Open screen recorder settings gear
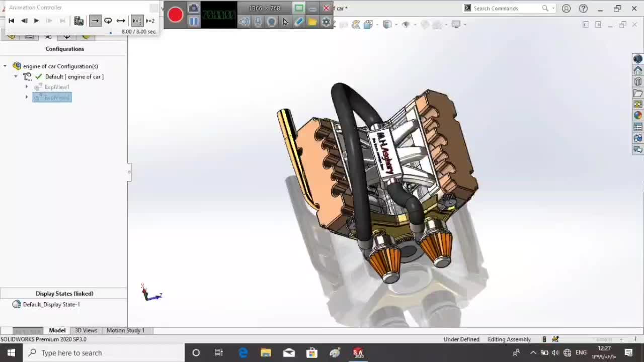 (x=326, y=22)
